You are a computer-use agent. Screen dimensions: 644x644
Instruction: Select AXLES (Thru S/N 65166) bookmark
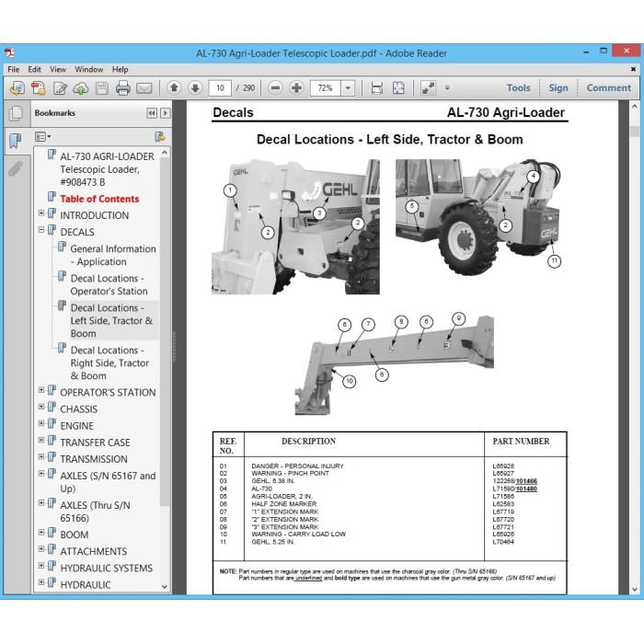95,512
